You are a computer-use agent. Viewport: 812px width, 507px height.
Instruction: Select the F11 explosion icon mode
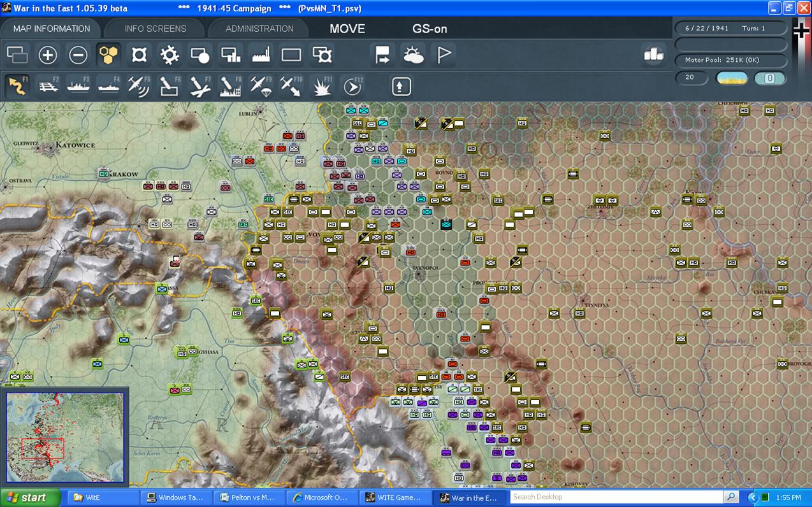322,86
